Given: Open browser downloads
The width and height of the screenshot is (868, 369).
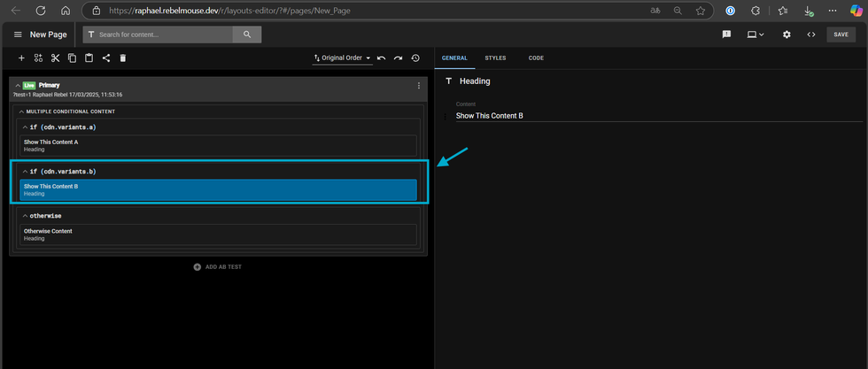Looking at the screenshot, I should pos(808,11).
